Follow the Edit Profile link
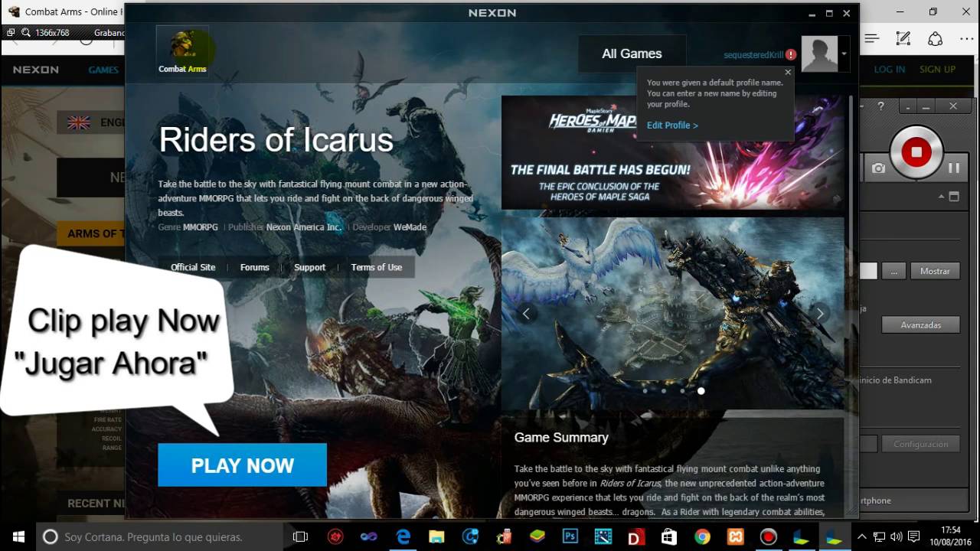980x551 pixels. click(x=672, y=126)
